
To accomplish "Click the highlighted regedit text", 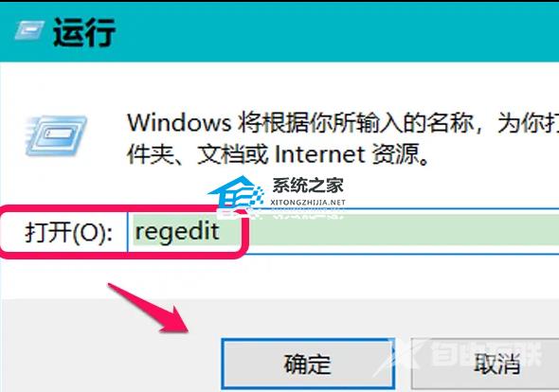I will pos(177,232).
